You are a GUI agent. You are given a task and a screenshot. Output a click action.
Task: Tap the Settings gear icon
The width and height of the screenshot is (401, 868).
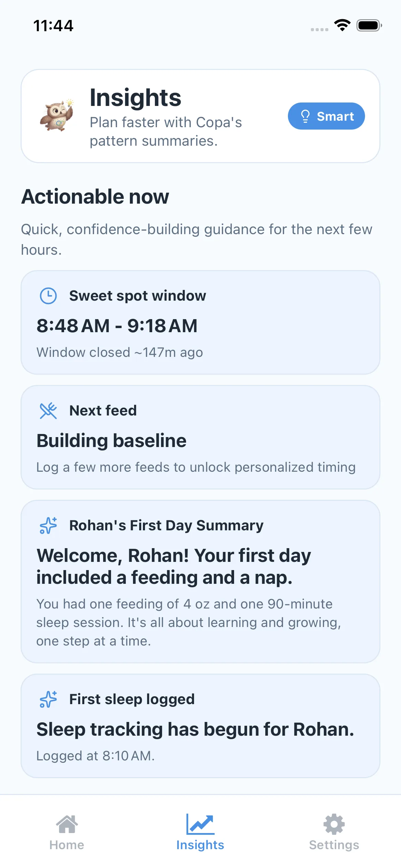click(334, 824)
